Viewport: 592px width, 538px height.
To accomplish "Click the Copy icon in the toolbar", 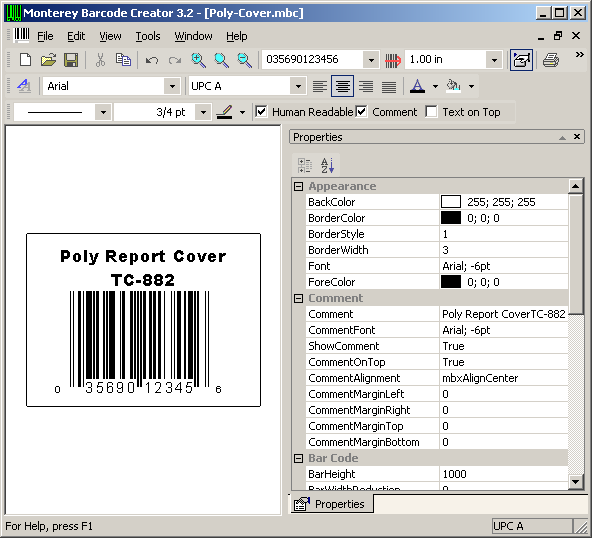I will pyautogui.click(x=123, y=60).
